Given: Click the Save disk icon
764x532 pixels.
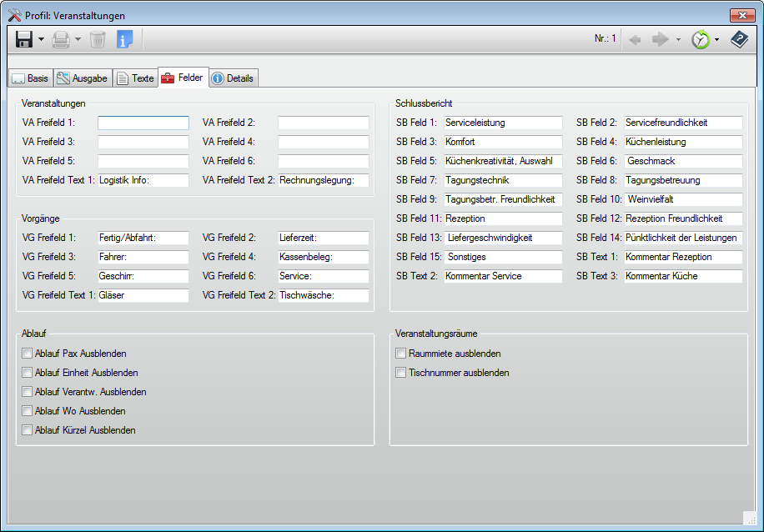Looking at the screenshot, I should coord(23,39).
